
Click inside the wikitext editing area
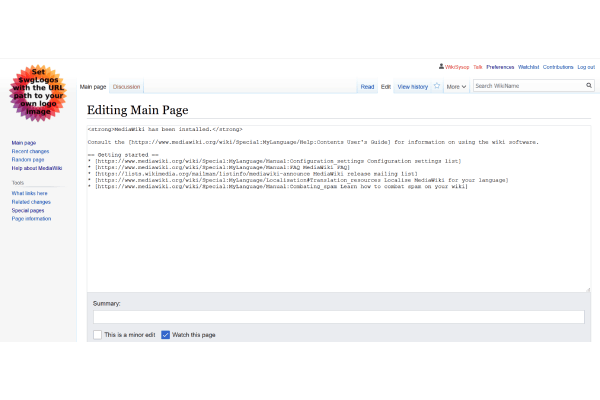point(338,240)
